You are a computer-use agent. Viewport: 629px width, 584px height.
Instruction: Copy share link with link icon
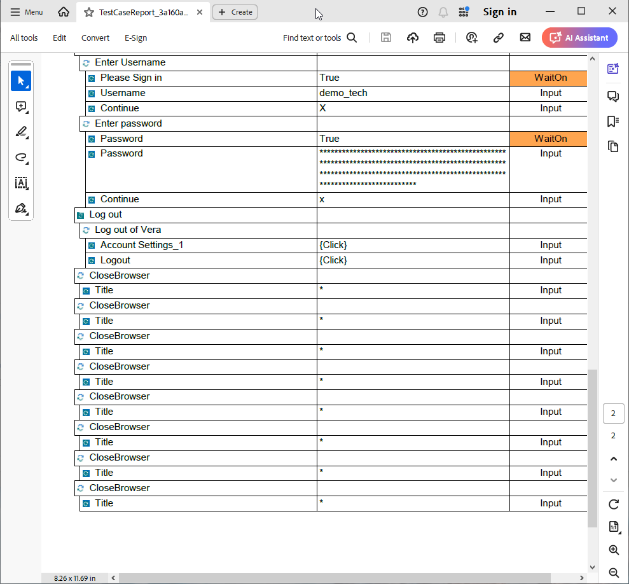click(x=498, y=38)
